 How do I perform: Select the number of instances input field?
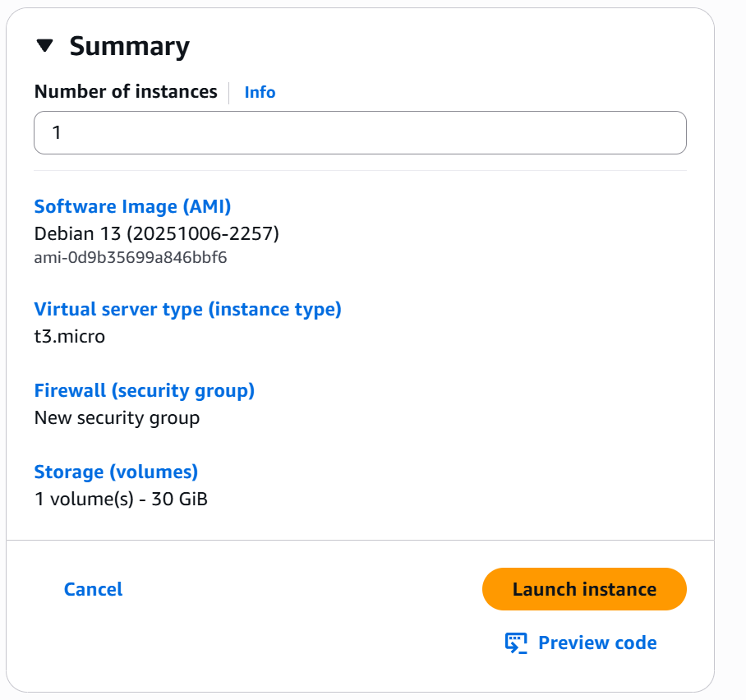[360, 132]
